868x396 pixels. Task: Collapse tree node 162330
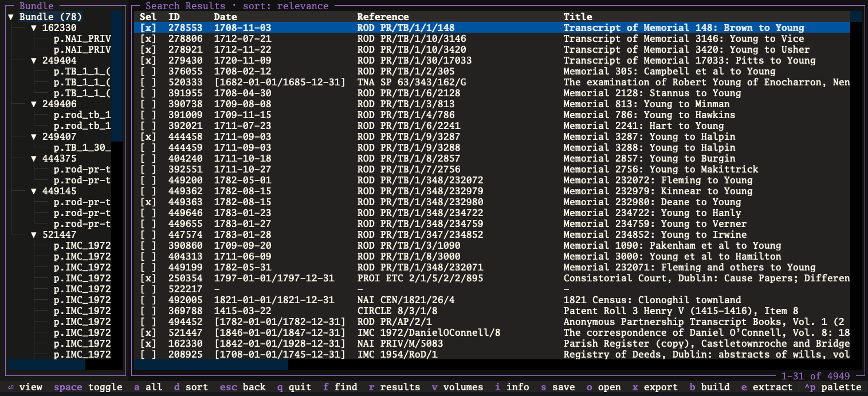[x=34, y=28]
